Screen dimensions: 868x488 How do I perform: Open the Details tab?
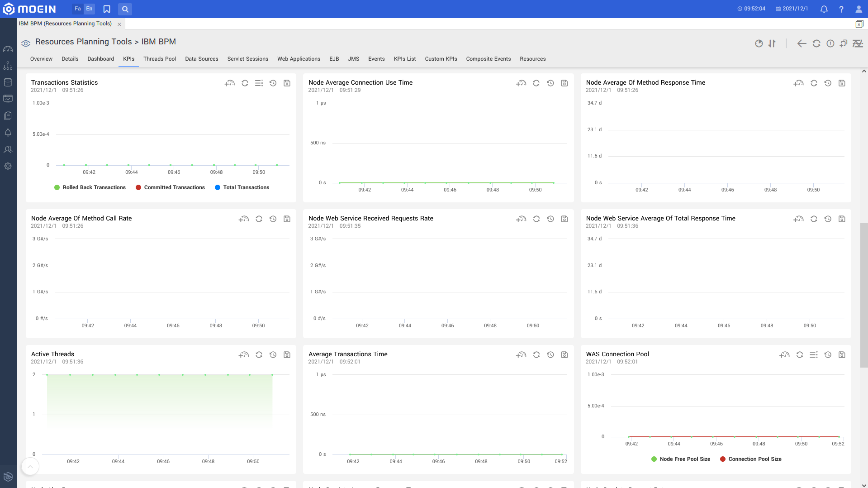70,59
